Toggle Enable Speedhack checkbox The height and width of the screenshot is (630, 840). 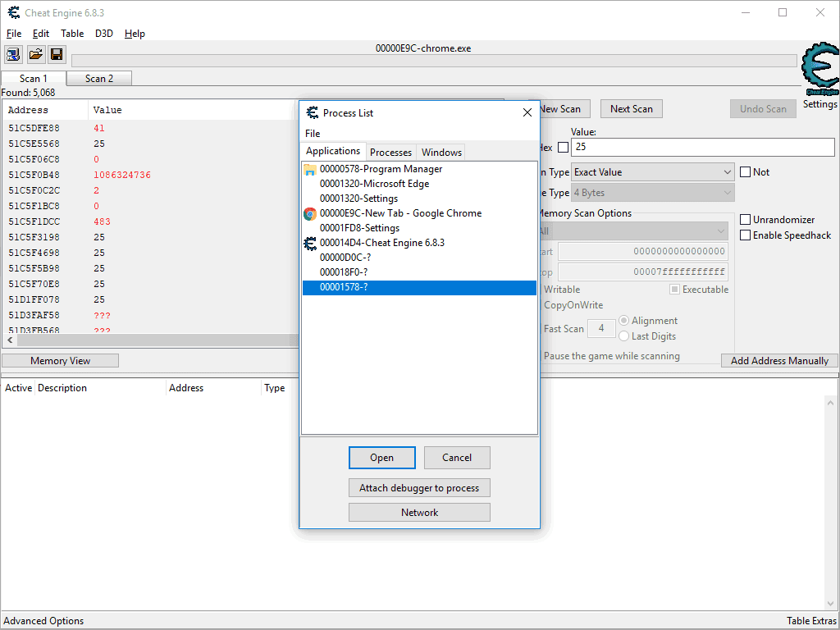[745, 235]
